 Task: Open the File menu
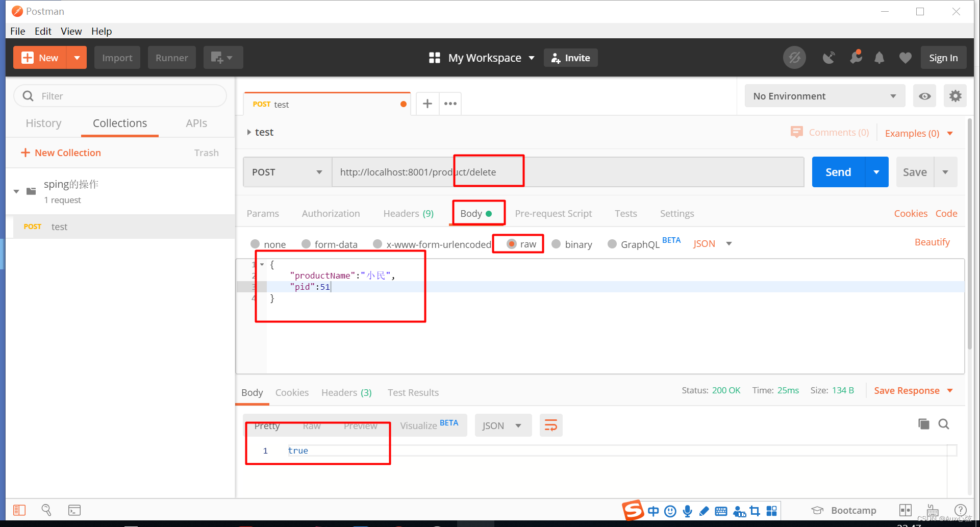(x=17, y=31)
